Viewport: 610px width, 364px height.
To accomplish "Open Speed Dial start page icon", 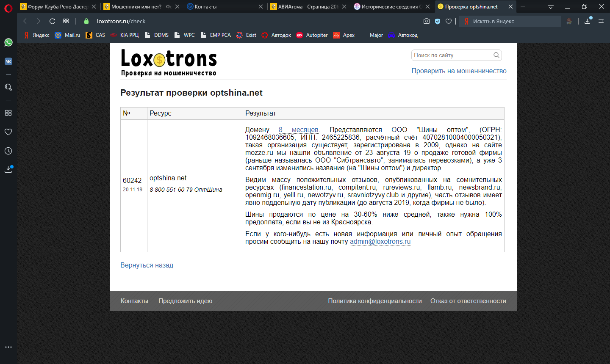I will click(x=66, y=21).
